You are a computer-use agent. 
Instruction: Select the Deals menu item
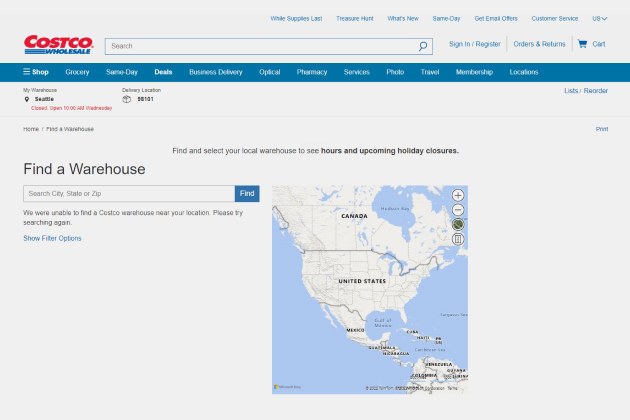(163, 72)
